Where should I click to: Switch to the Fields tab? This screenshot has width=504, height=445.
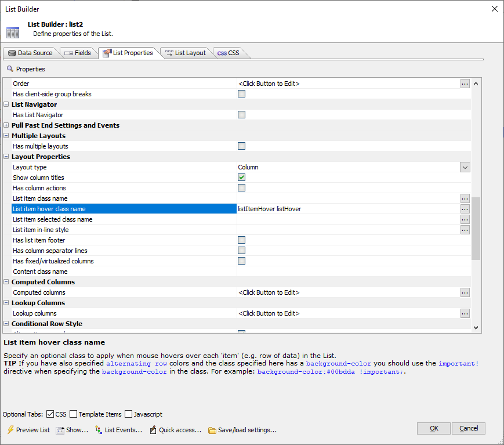click(x=78, y=53)
